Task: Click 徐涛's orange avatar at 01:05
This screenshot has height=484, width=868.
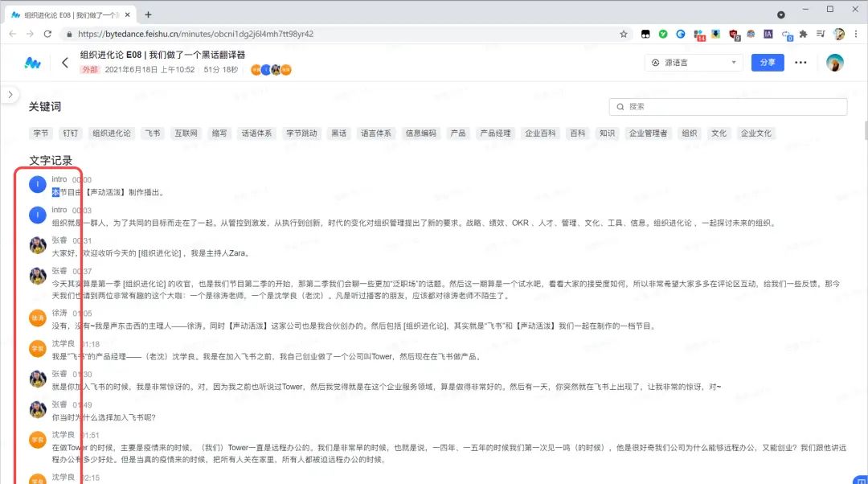Action: tap(38, 318)
